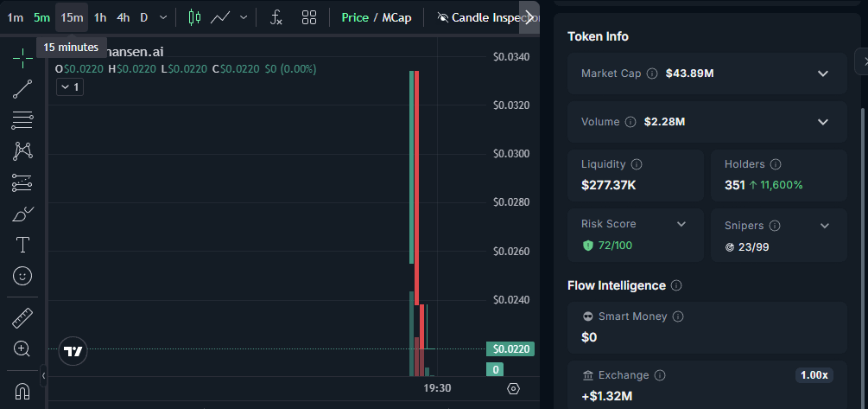Click the Holders count 351
Screen dimensions: 868x409
pyautogui.click(x=735, y=185)
